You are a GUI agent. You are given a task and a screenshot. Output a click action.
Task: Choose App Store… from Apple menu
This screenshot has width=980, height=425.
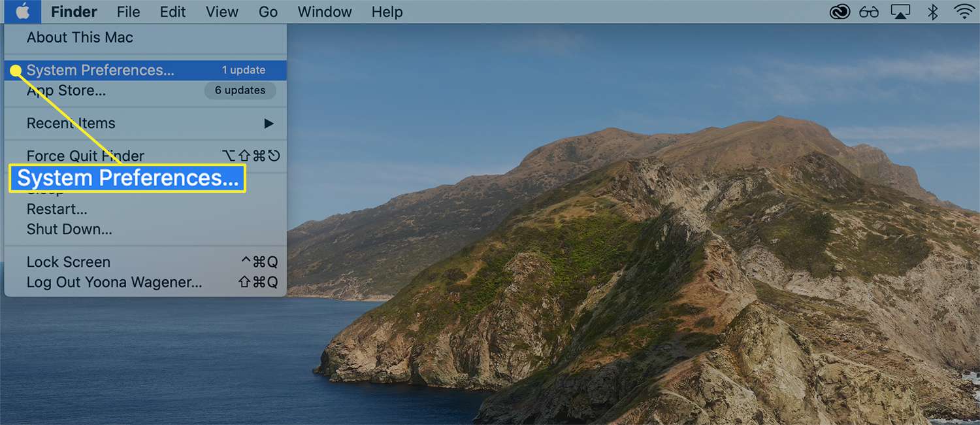(145, 90)
